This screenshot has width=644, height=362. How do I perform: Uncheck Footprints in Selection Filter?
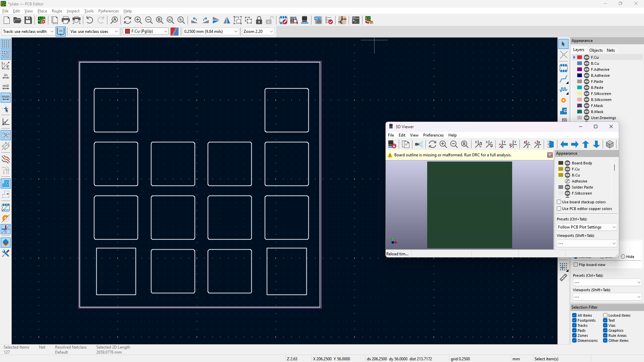(575, 320)
